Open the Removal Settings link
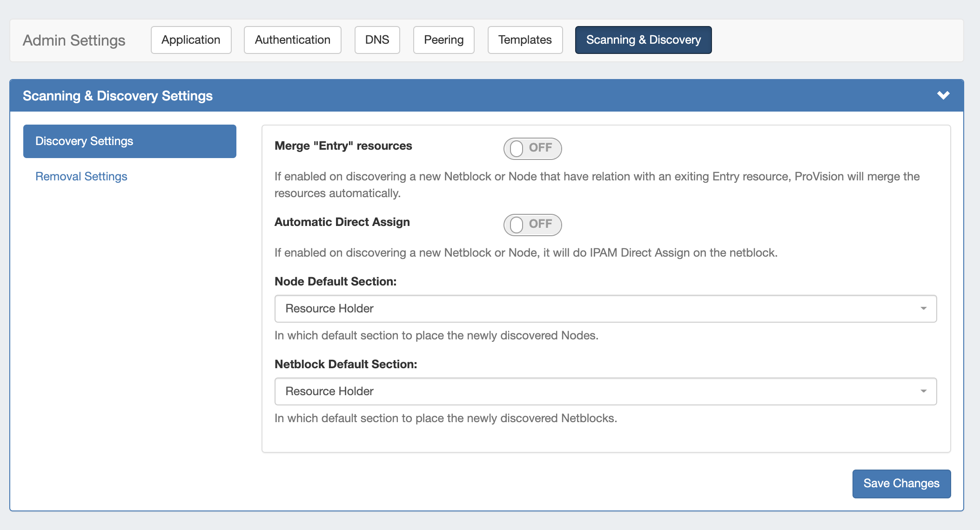This screenshot has width=980, height=530. (x=81, y=177)
